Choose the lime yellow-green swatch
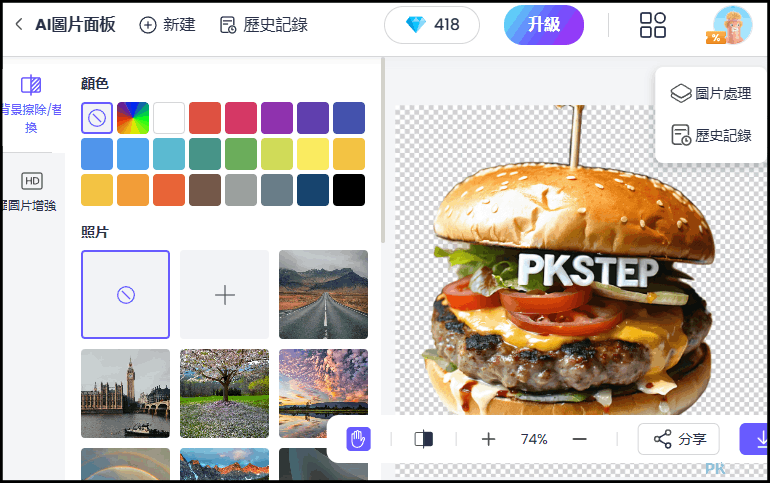 (277, 154)
